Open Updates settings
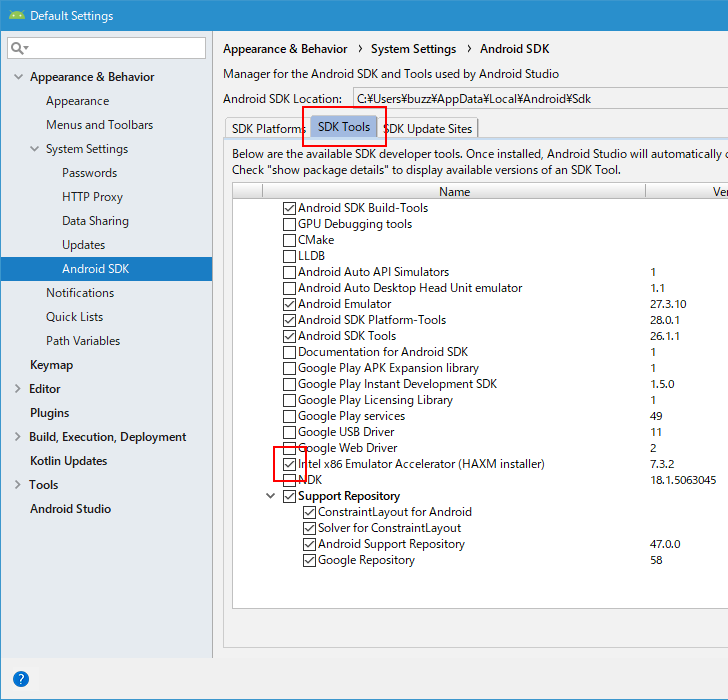 click(84, 245)
